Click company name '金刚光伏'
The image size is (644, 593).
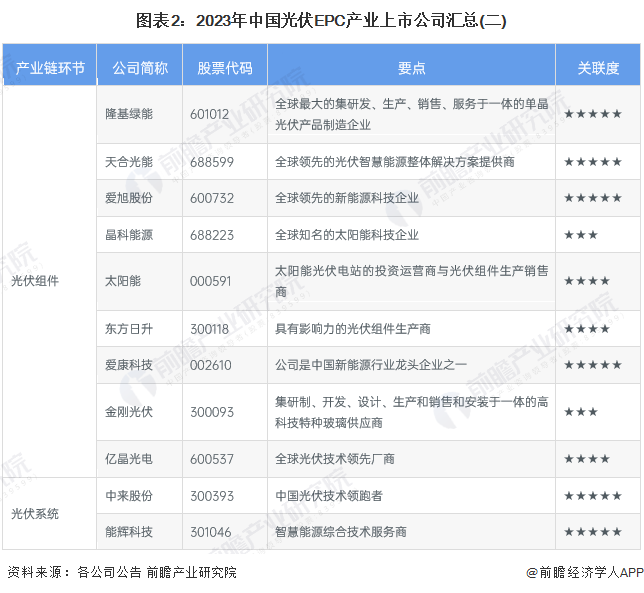pos(129,411)
